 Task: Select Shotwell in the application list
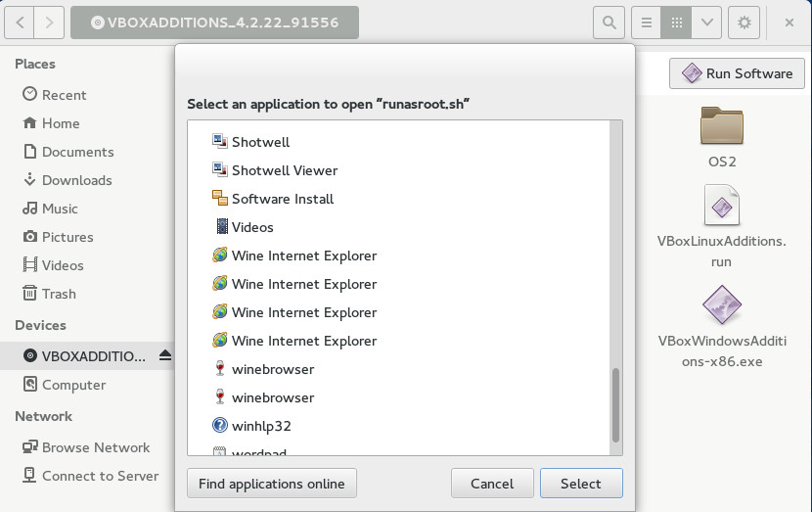(398, 142)
